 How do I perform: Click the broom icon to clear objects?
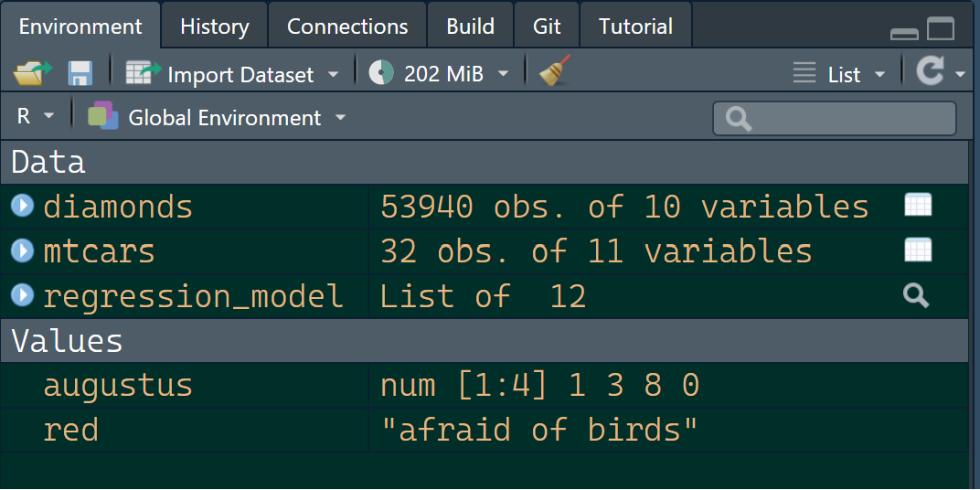coord(555,72)
